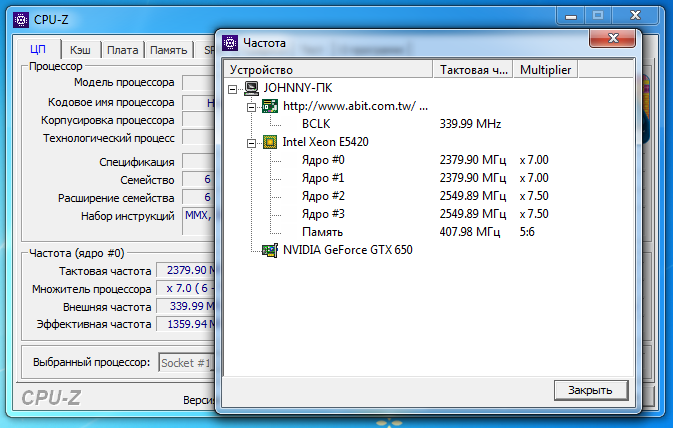Click the Расширение семейства value field
673x428 pixels.
pyautogui.click(x=198, y=197)
